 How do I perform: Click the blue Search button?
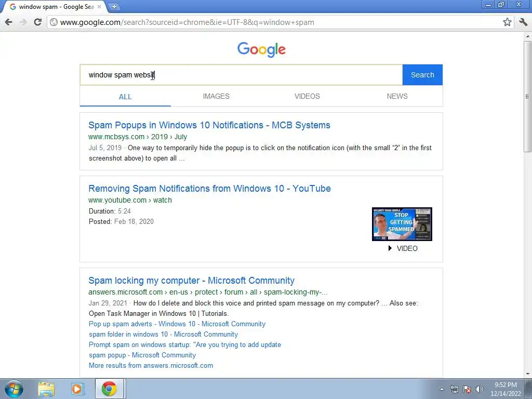pyautogui.click(x=422, y=75)
